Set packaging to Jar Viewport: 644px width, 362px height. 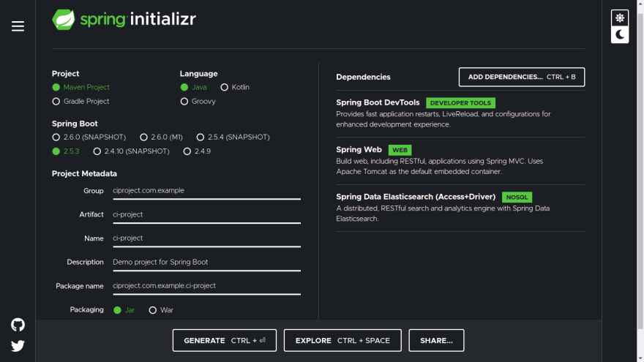(124, 310)
